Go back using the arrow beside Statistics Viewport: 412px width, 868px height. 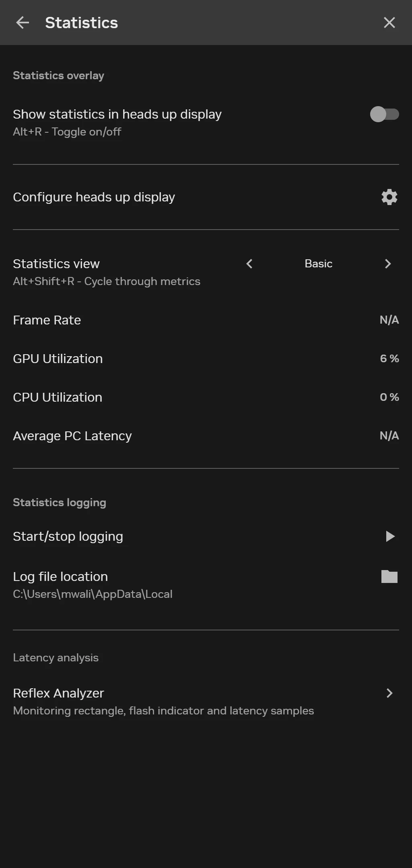click(23, 23)
